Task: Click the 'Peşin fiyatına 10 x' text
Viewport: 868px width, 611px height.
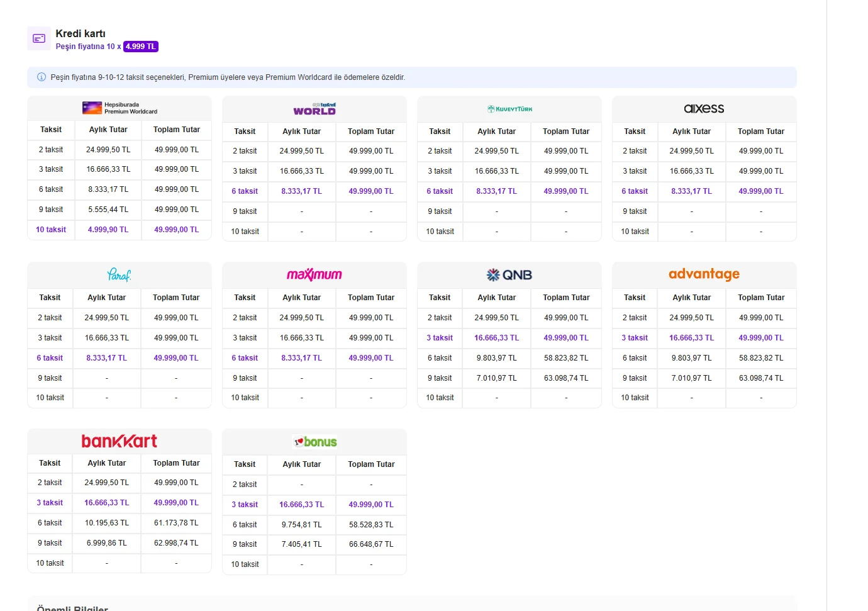Action: coord(88,47)
